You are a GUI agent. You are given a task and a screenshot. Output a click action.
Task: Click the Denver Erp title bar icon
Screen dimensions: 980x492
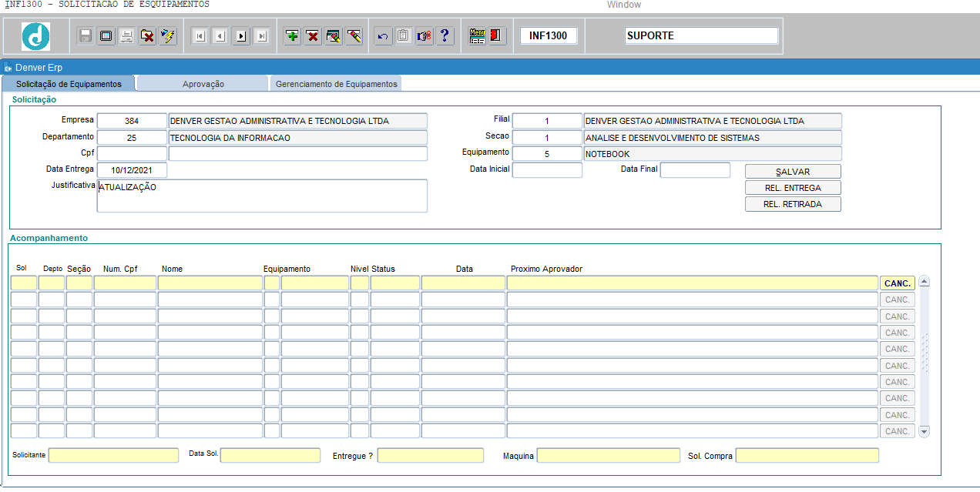pyautogui.click(x=8, y=68)
